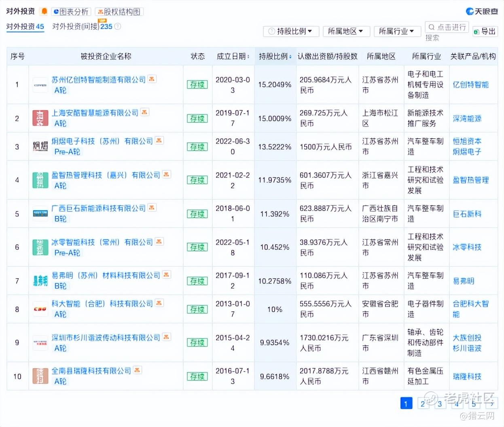
Task: Click the green 冰零智能 logo thumbnail
Action: (40, 247)
